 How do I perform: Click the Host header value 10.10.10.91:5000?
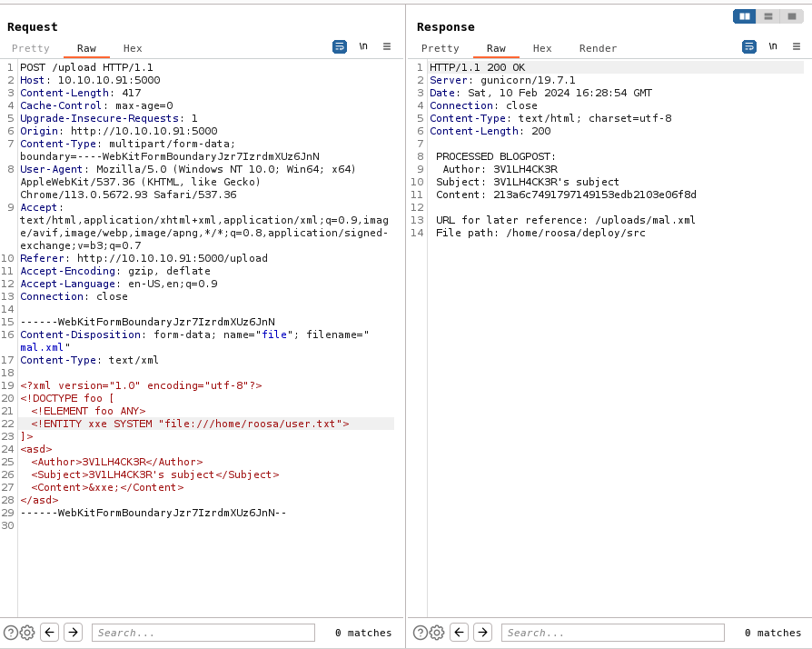tap(109, 80)
